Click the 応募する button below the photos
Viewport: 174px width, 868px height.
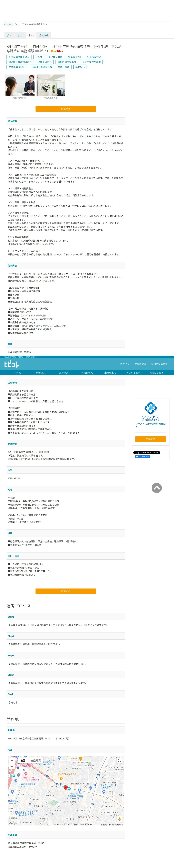click(x=66, y=109)
